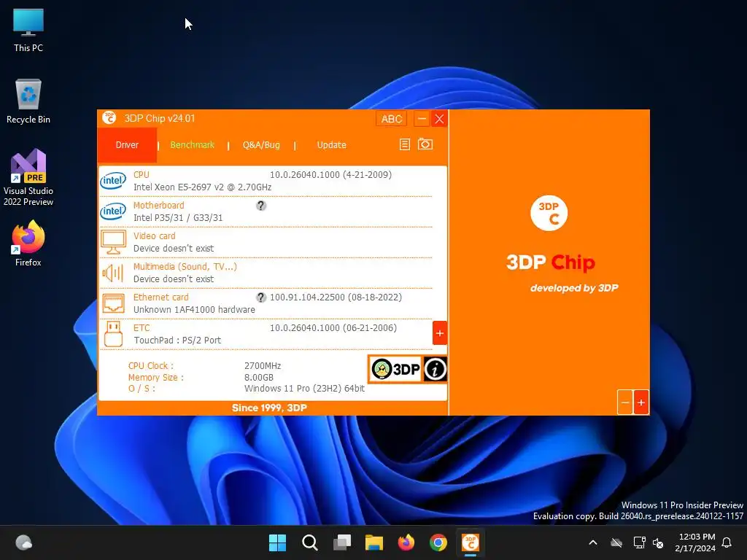Click the Video card link label
This screenshot has height=560, width=747.
click(x=155, y=236)
